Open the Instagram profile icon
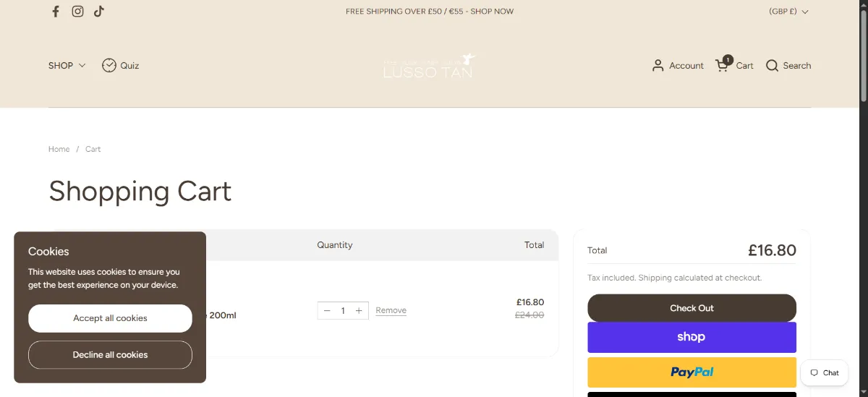 coord(77,12)
